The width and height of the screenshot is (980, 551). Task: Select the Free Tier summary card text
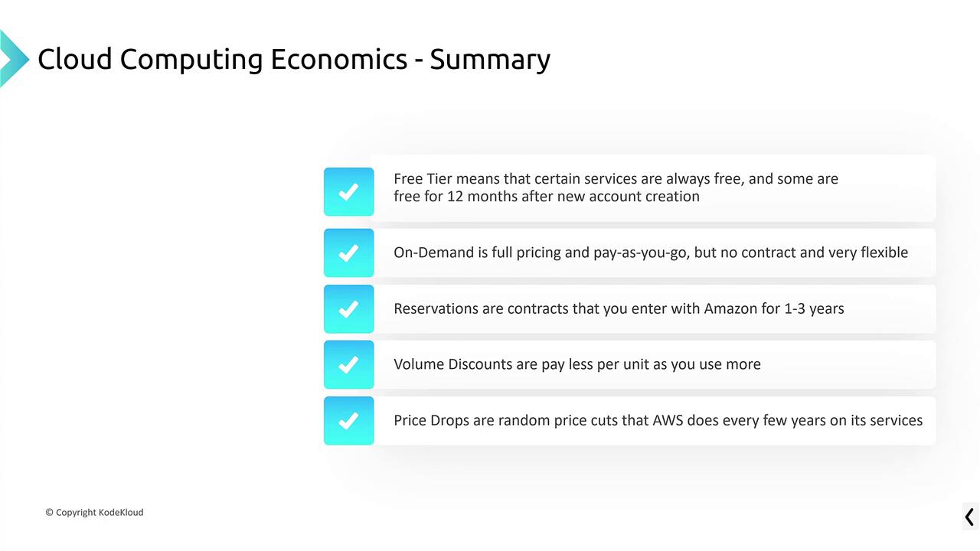616,187
